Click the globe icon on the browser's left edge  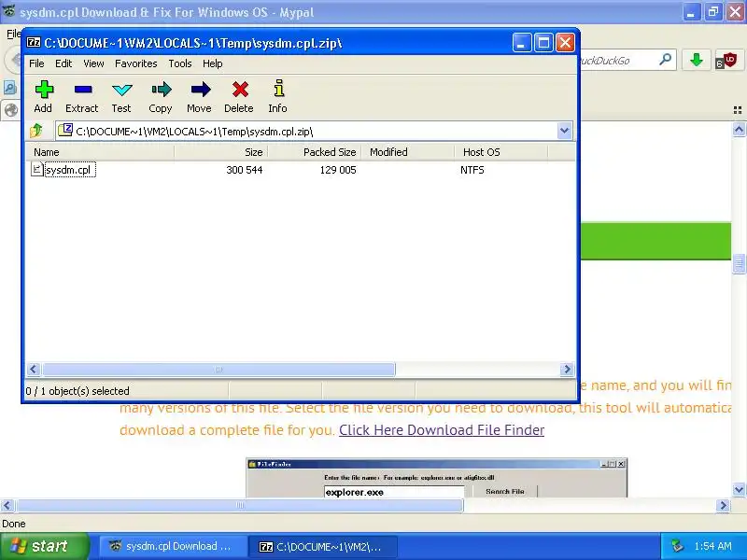tap(10, 110)
